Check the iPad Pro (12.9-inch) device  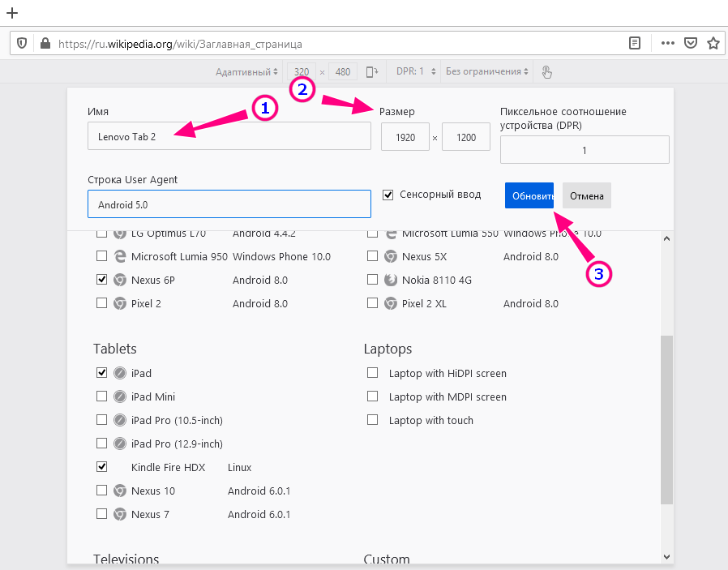click(x=101, y=444)
